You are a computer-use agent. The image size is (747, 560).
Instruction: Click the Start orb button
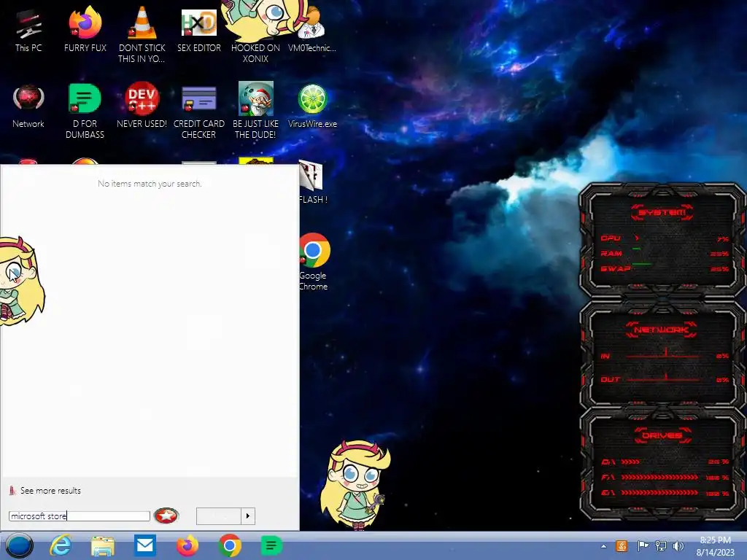point(19,545)
